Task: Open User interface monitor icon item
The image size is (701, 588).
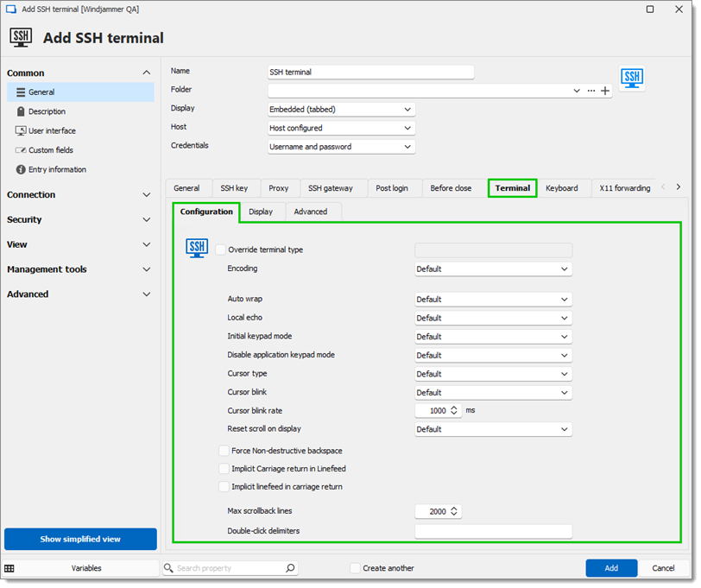Action: tap(21, 131)
